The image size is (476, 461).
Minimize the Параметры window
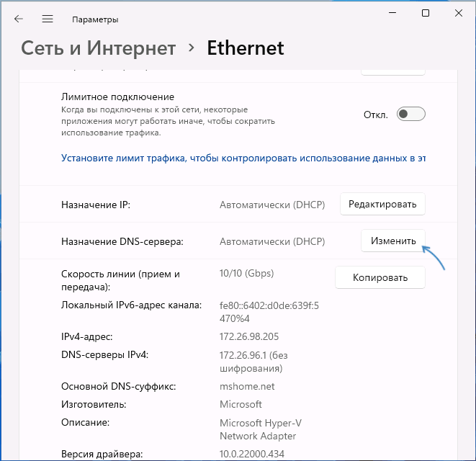pos(392,13)
